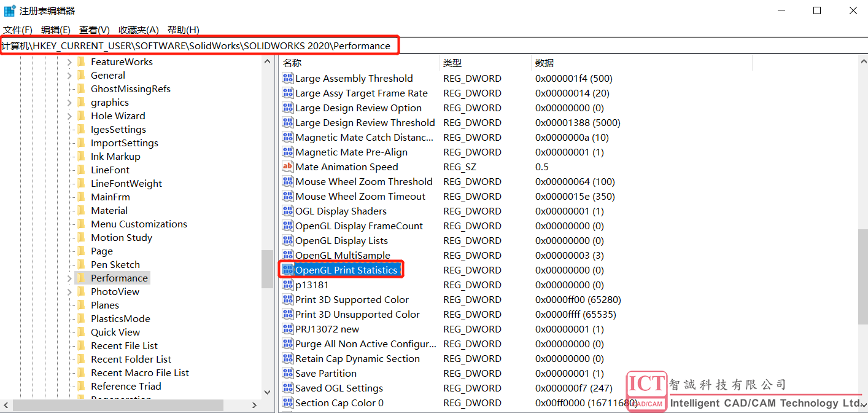Click the OpenGL Display Lists icon
Viewport: 868px width, 413px height.
pos(288,240)
